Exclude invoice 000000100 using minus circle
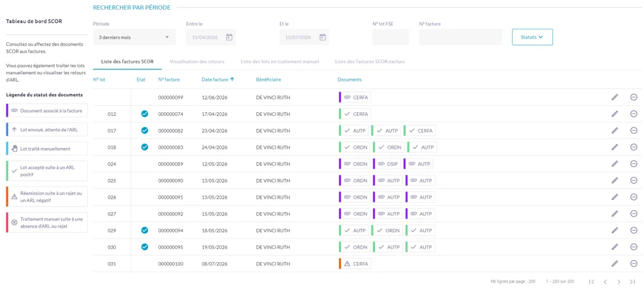The height and width of the screenshot is (291, 644). coord(634,264)
